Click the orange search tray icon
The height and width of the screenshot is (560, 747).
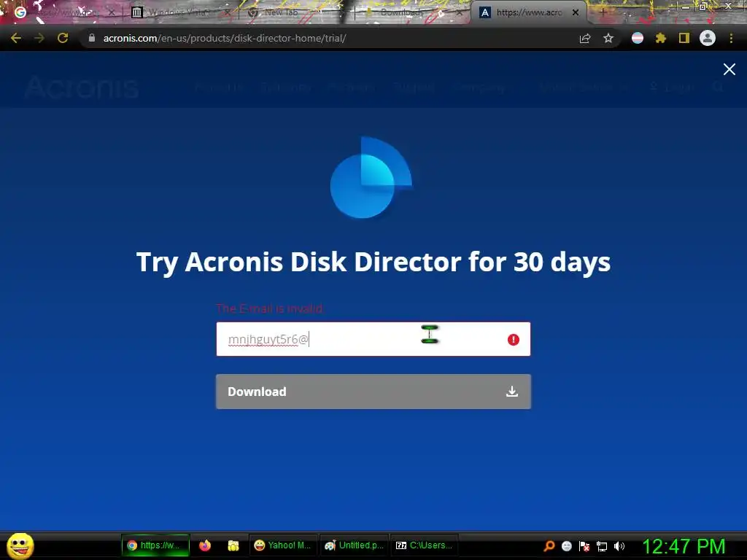(549, 545)
